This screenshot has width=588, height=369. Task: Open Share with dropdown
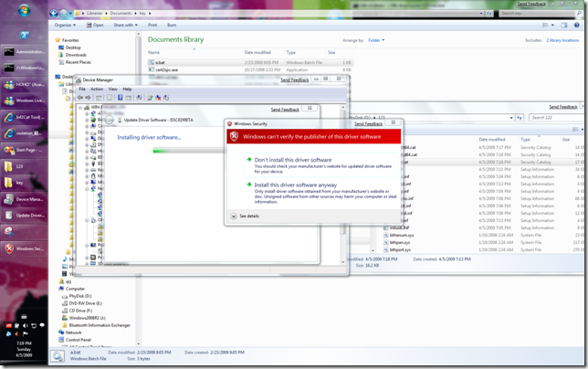(x=126, y=26)
